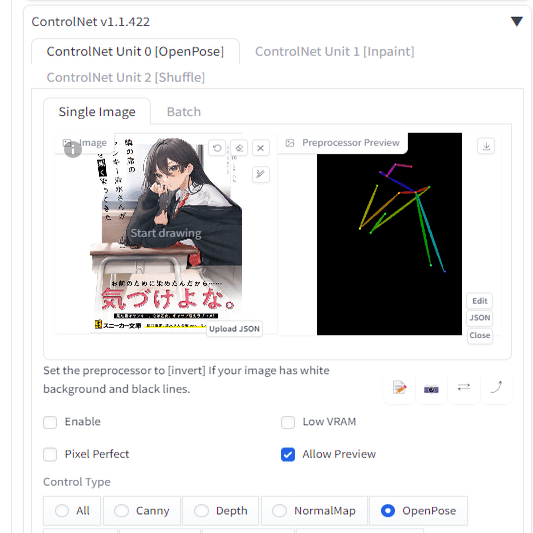
Task: Collapse the ControlNet v1.1.422 panel arrow
Action: point(516,21)
